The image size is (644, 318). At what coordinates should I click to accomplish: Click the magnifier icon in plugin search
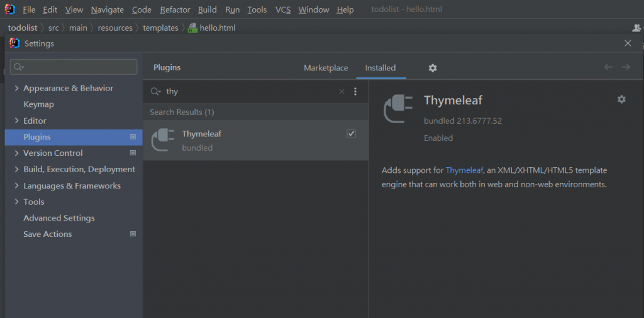[x=155, y=92]
